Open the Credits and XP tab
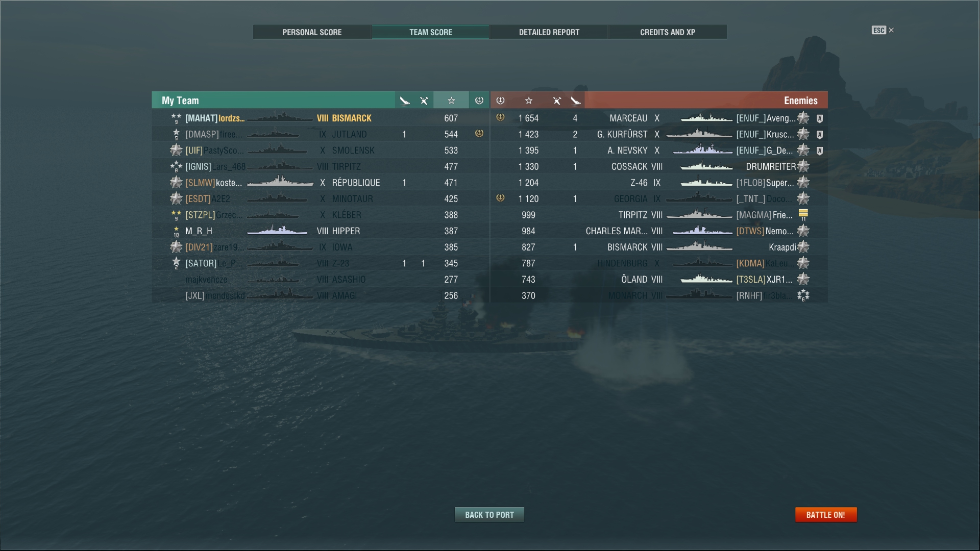 (x=668, y=32)
